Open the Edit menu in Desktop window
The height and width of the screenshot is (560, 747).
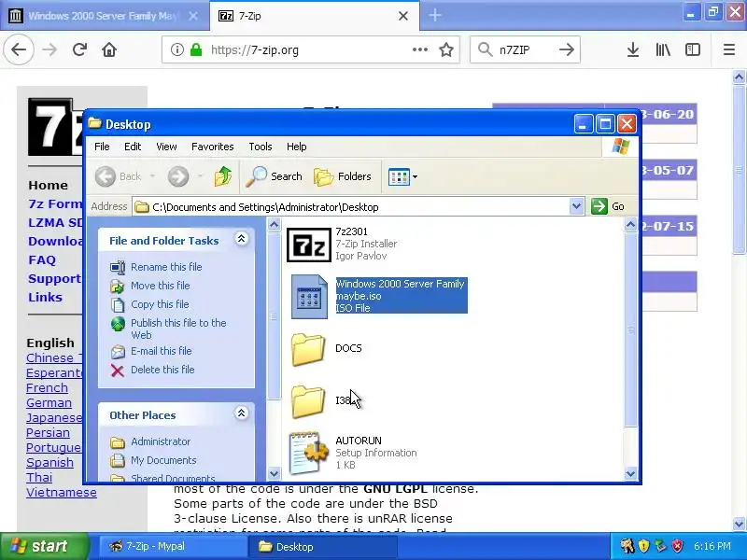coord(133,147)
